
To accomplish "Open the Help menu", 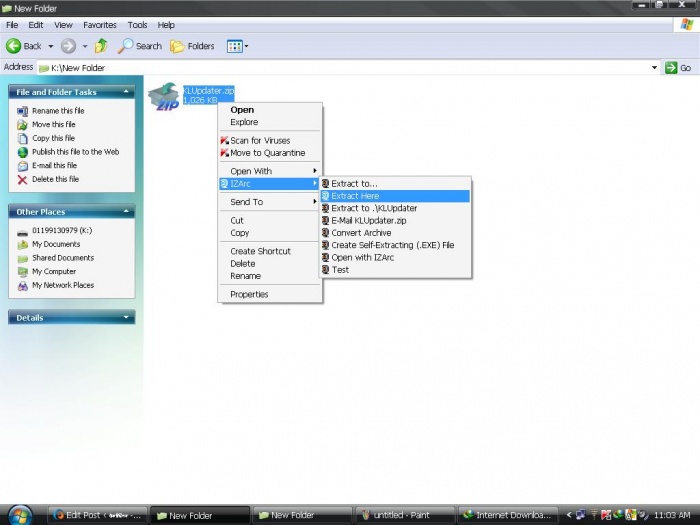I will click(x=166, y=25).
